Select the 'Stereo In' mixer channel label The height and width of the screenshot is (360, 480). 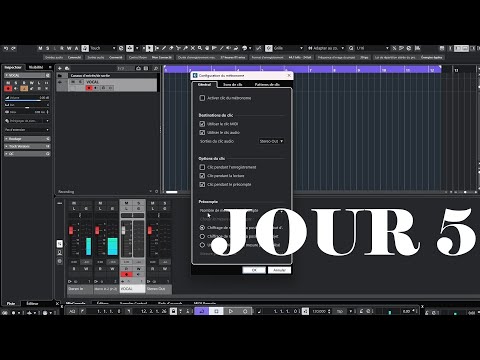point(80,289)
